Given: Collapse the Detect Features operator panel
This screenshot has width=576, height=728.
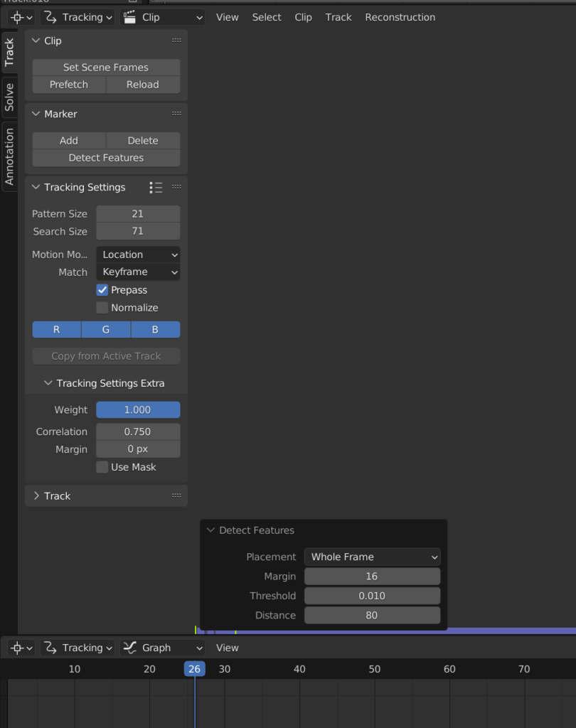Looking at the screenshot, I should [x=210, y=530].
